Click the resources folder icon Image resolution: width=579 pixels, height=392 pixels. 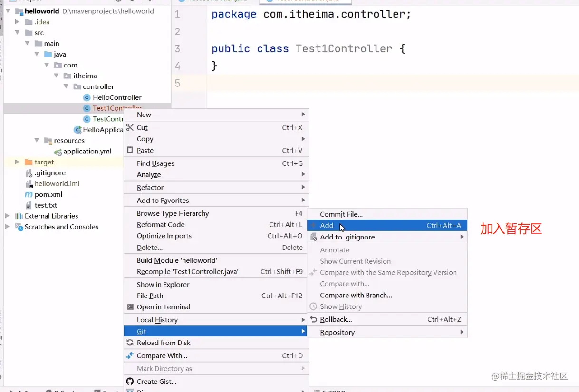click(x=48, y=141)
